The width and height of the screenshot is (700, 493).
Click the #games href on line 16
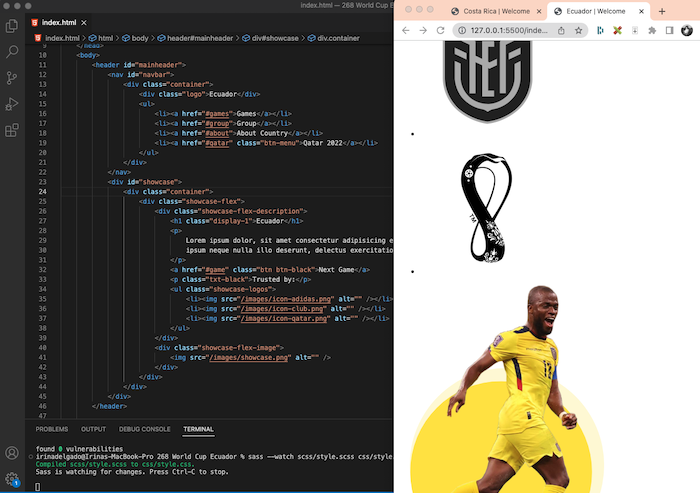click(217, 114)
